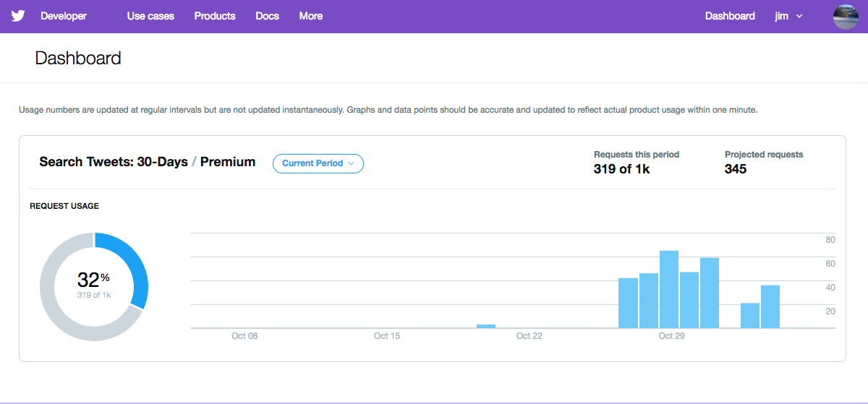Click the Twitter bird logo
The image size is (868, 404).
(x=18, y=16)
